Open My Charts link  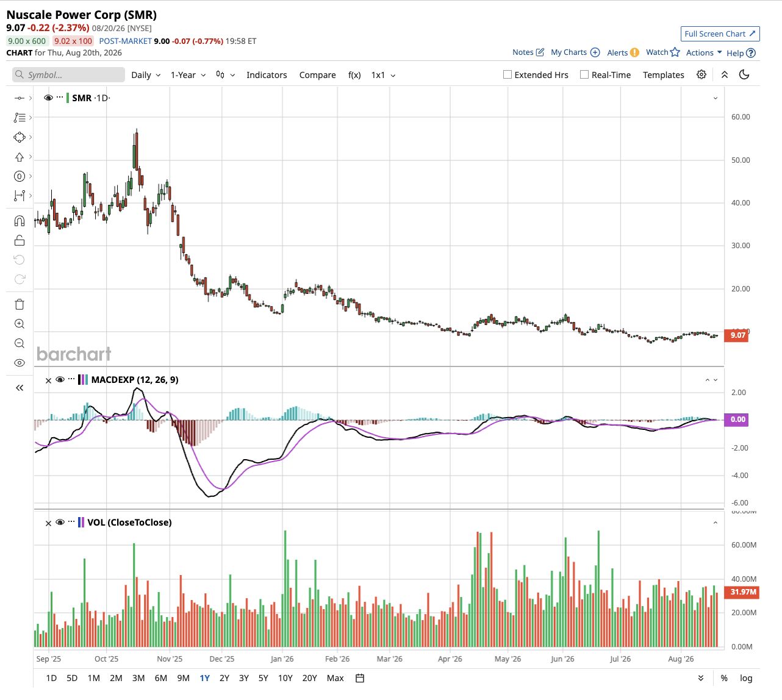(x=575, y=52)
